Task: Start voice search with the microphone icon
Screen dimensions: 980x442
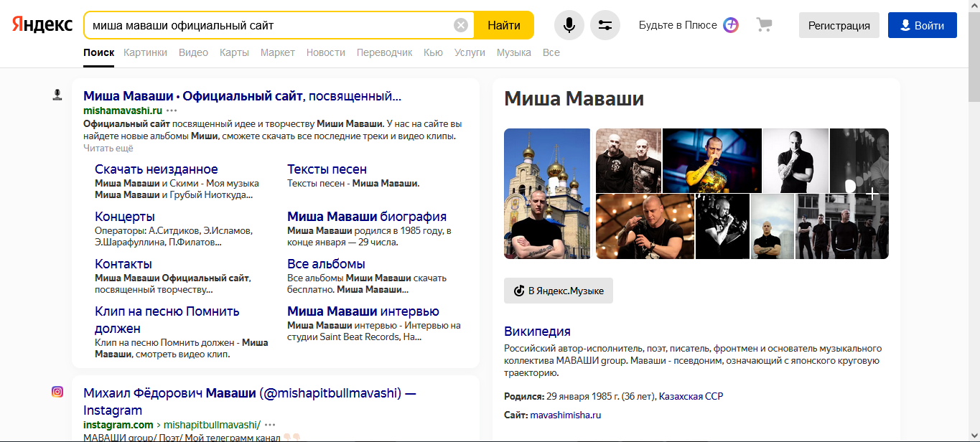Action: (x=569, y=25)
